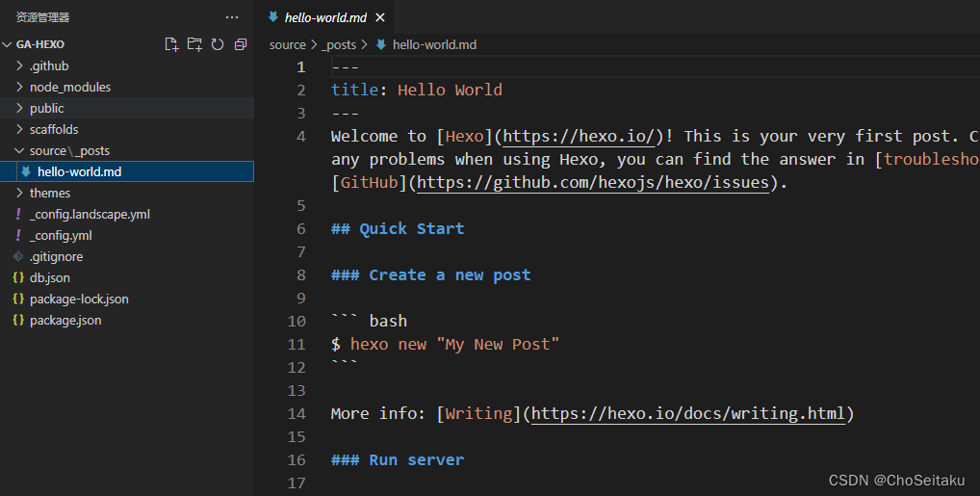Screen dimensions: 980x496
Task: Click the git icon beside .gitignore
Action: 18,256
